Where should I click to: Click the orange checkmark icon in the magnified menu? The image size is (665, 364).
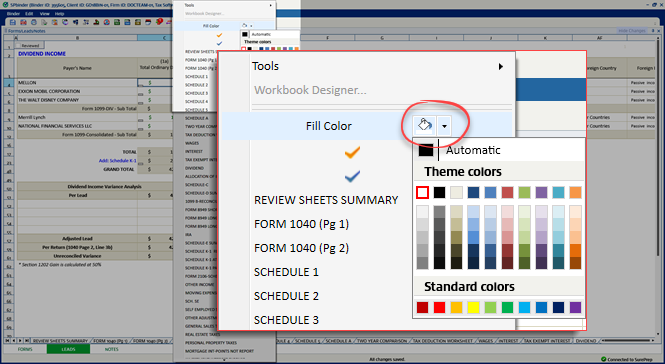tap(352, 152)
